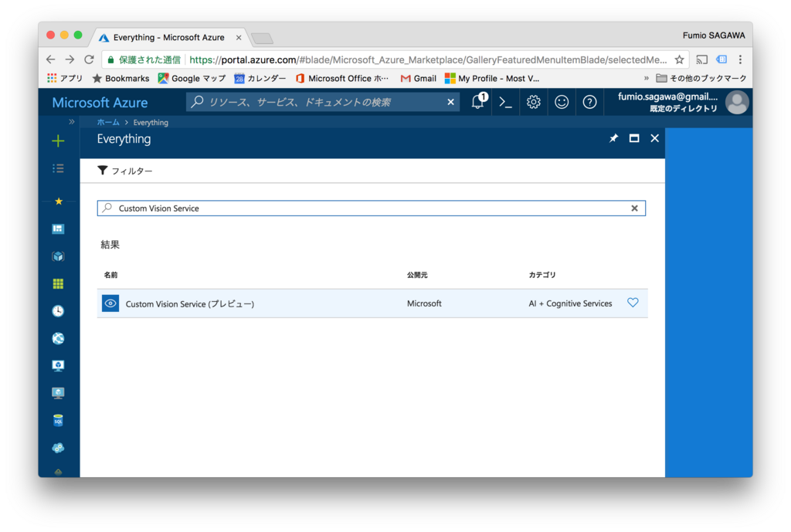Image resolution: width=791 pixels, height=532 pixels.
Task: Favorite Custom Vision Service with heart
Action: coord(633,303)
